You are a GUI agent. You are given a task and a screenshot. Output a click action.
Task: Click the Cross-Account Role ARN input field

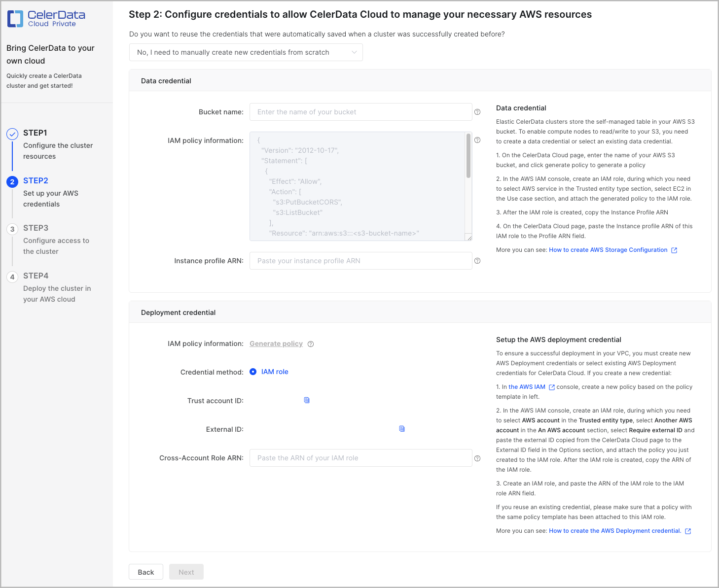(x=360, y=458)
